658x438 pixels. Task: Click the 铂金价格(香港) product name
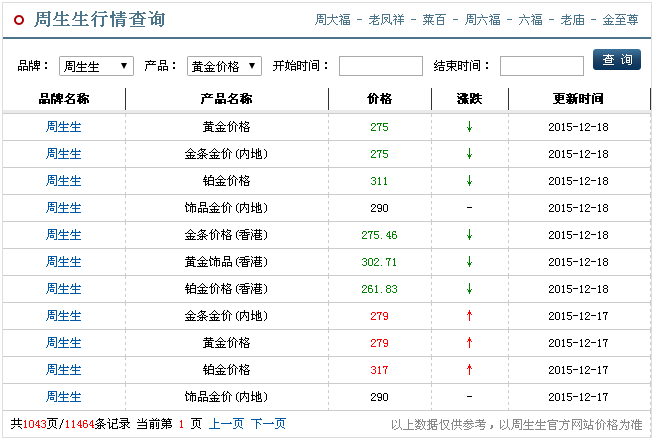click(226, 289)
